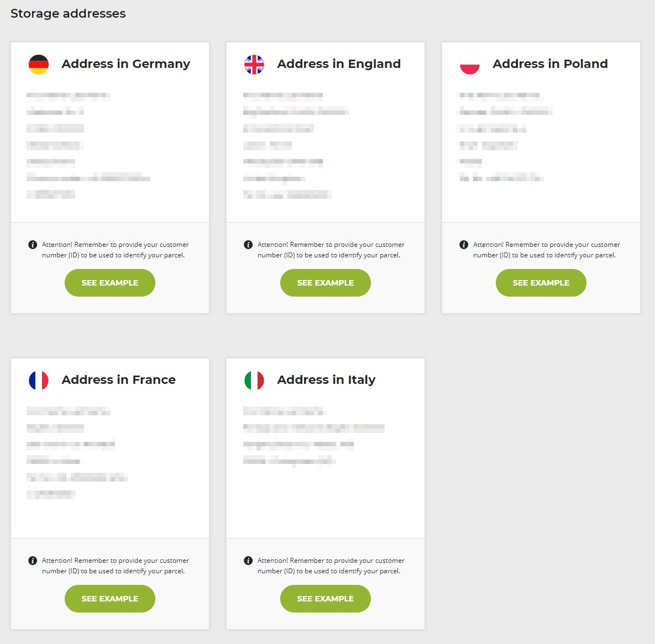Image resolution: width=655 pixels, height=644 pixels.
Task: Click the "Storage addresses" page title
Action: click(x=68, y=14)
